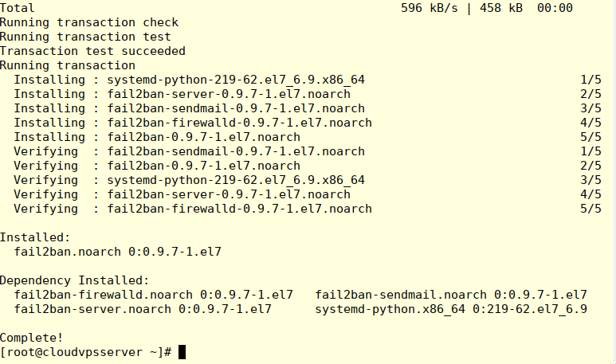Click 'fail2ban.noarch 0:0.9.7-1.el7' text

pyautogui.click(x=118, y=252)
